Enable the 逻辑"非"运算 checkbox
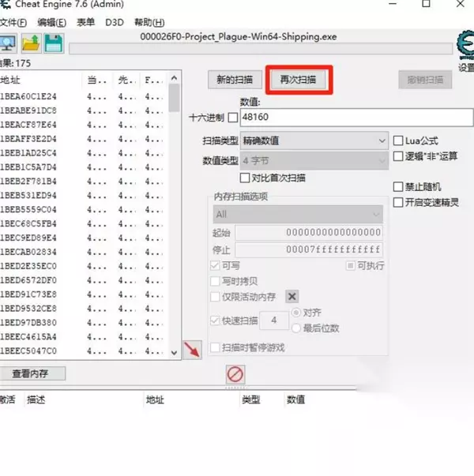Viewport: 474px width, 476px height. (x=398, y=156)
